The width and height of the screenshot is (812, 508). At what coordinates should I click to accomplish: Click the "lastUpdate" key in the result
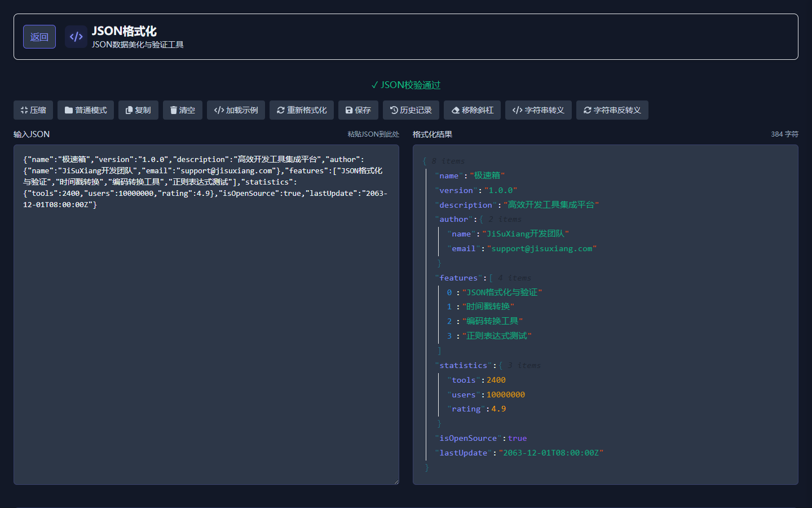pyautogui.click(x=463, y=453)
